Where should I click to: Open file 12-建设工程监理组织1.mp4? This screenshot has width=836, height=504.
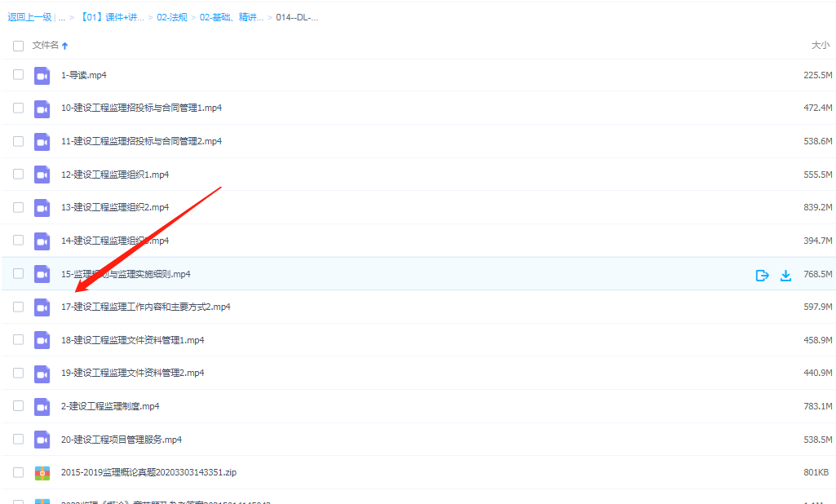tap(115, 175)
